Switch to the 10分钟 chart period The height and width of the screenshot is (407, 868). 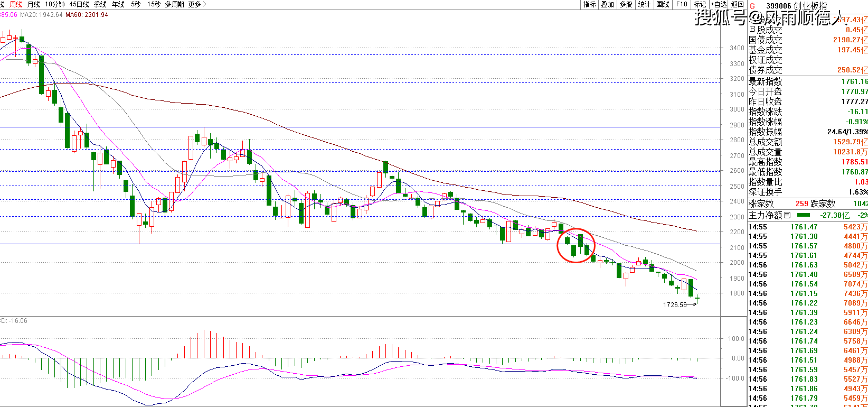tap(54, 4)
